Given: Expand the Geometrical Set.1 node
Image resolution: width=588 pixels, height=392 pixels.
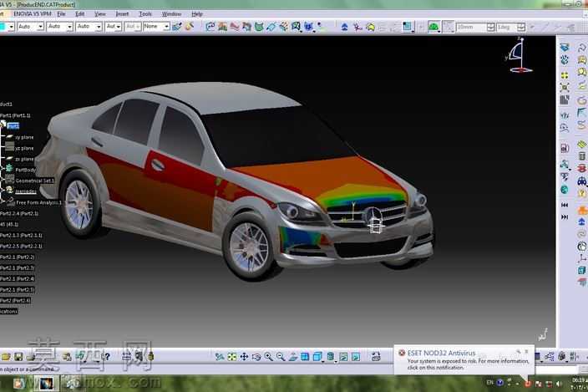Looking at the screenshot, I should coord(2,181).
